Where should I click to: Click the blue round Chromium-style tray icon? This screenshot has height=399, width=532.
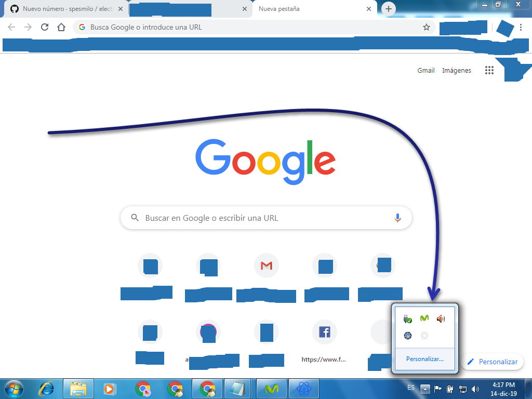pyautogui.click(x=407, y=336)
